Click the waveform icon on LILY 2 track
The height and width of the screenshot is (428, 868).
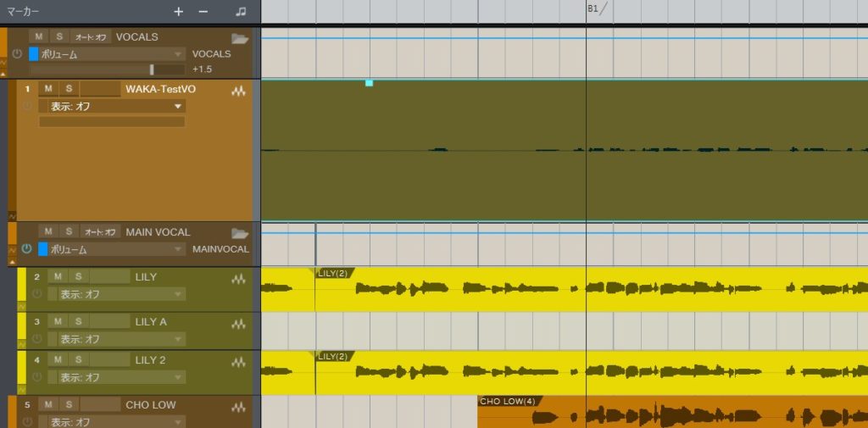pos(238,363)
